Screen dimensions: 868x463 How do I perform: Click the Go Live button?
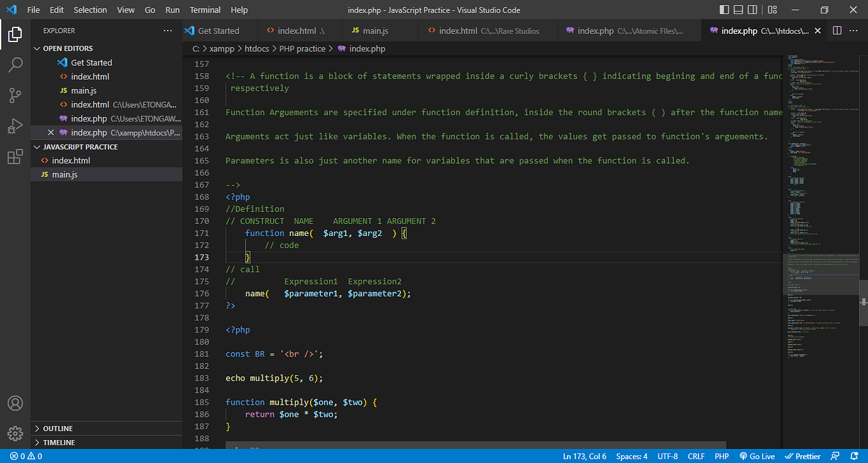(x=757, y=456)
